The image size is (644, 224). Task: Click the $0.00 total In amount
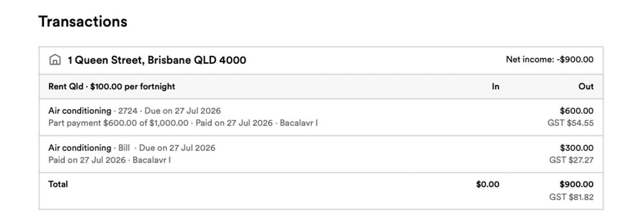pos(488,184)
